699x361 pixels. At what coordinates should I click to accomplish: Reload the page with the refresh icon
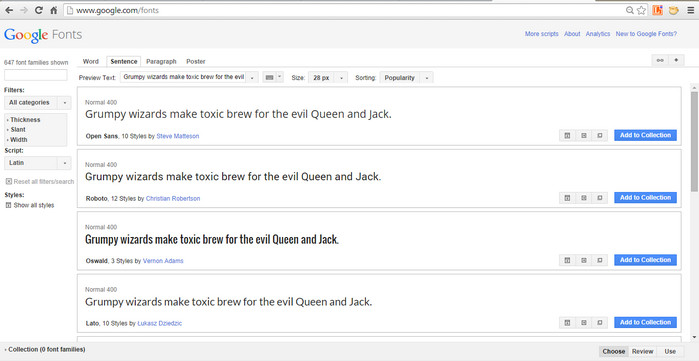39,10
